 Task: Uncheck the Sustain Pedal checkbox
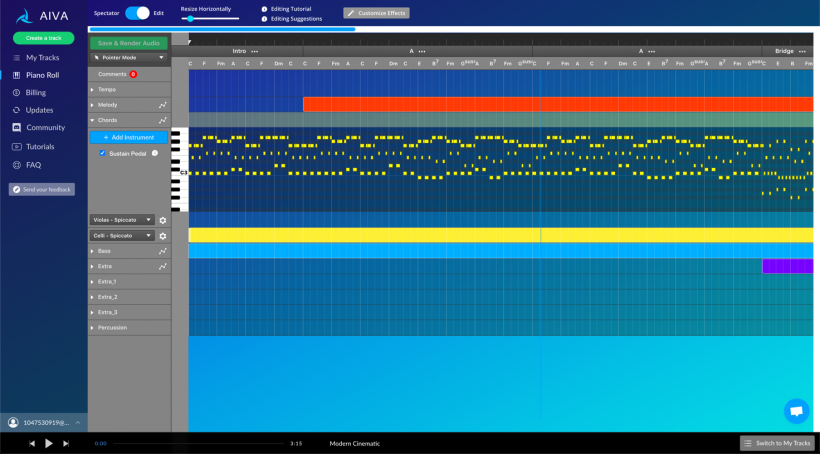(x=102, y=153)
